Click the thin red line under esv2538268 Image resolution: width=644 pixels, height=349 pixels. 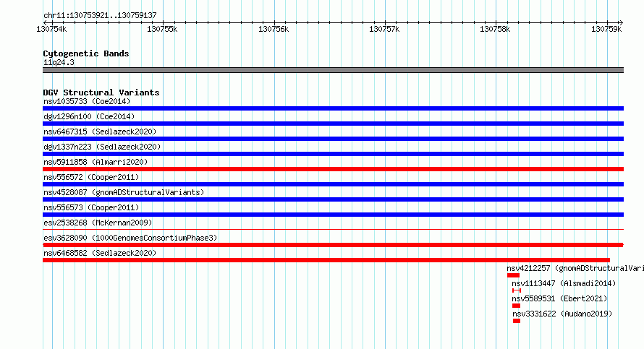point(333,229)
